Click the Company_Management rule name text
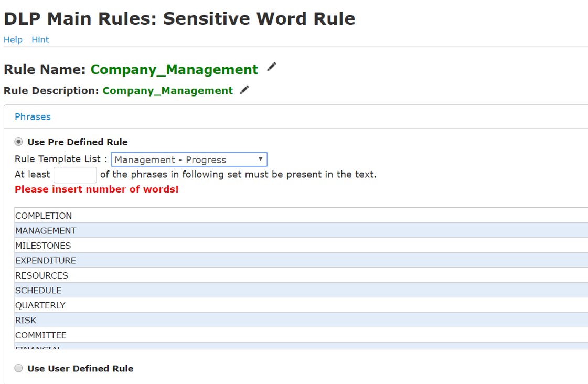The height and width of the screenshot is (384, 588). click(174, 70)
